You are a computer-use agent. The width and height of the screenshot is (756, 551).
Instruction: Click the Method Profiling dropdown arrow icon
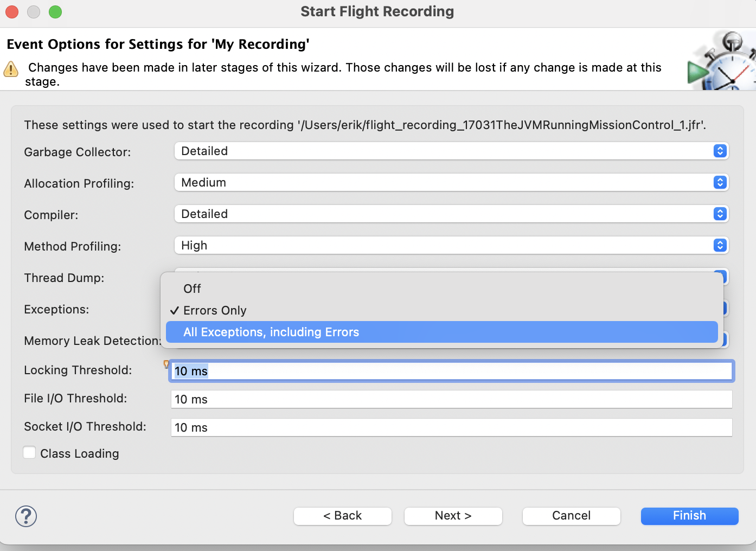(x=720, y=246)
